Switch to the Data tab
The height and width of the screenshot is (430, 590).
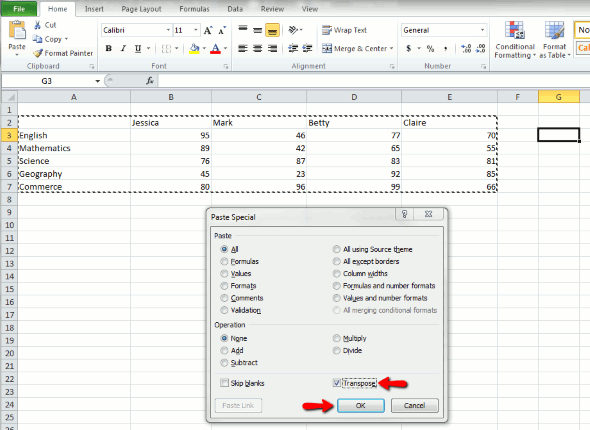pos(235,9)
